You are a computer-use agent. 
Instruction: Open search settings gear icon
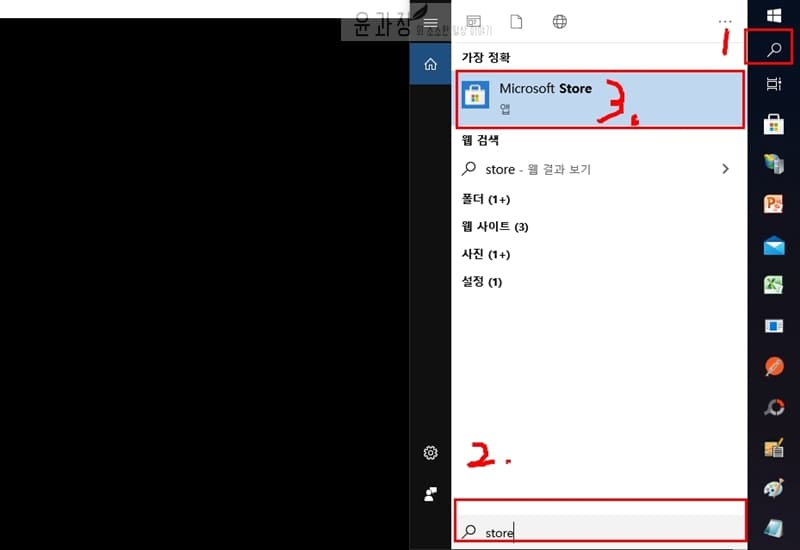click(431, 453)
